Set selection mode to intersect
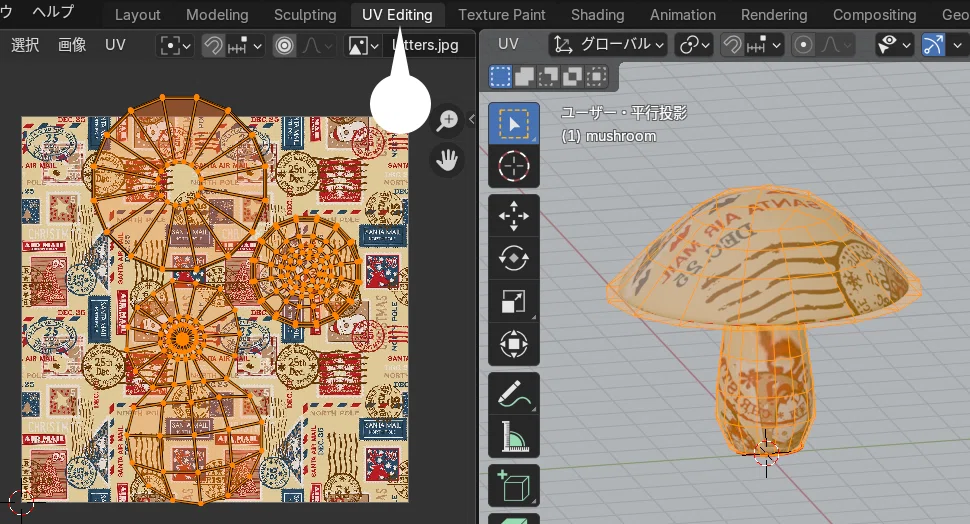Image resolution: width=970 pixels, height=524 pixels. click(596, 76)
